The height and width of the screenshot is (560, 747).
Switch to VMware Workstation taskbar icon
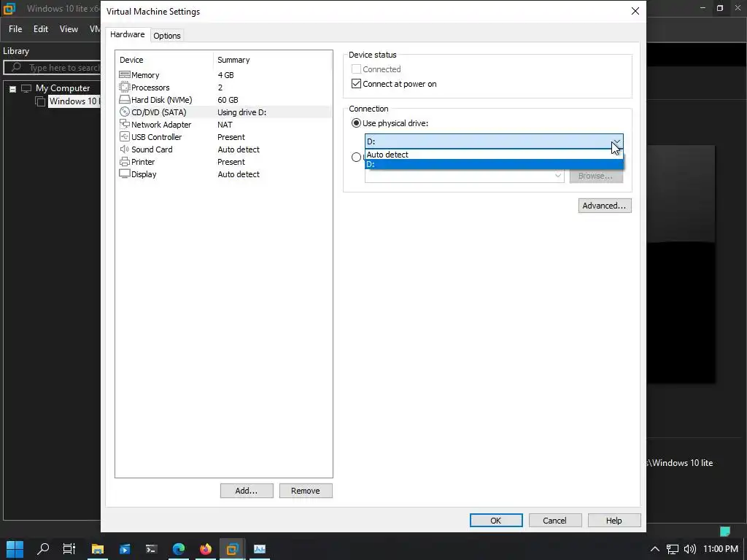pyautogui.click(x=233, y=548)
